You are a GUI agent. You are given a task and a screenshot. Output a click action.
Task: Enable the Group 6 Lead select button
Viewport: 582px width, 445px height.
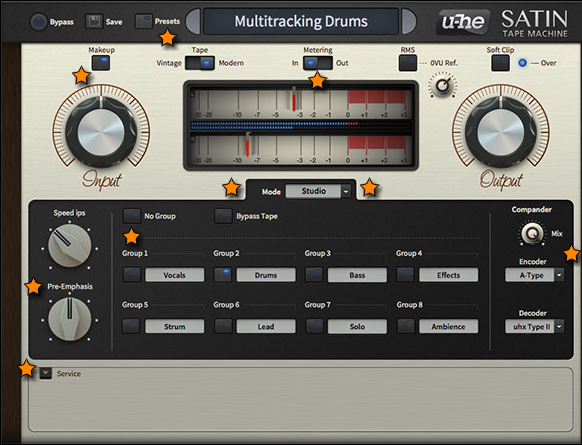click(x=223, y=326)
